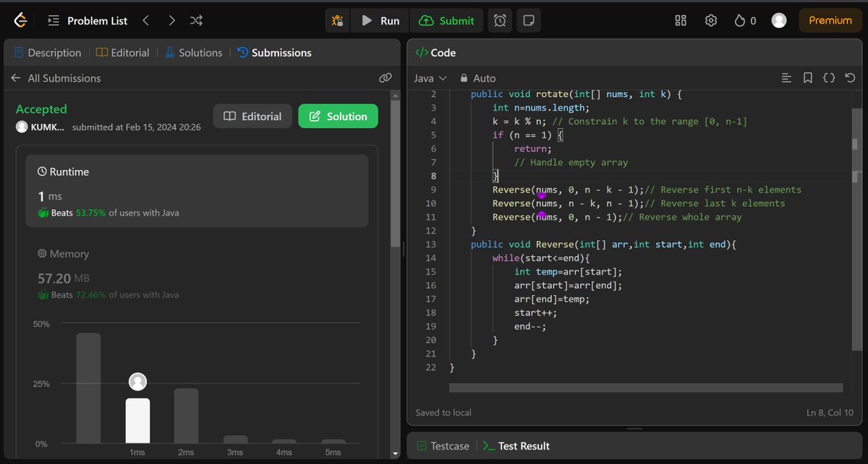Click the 'int n=nums.length;' code line
868x464 pixels.
[541, 108]
